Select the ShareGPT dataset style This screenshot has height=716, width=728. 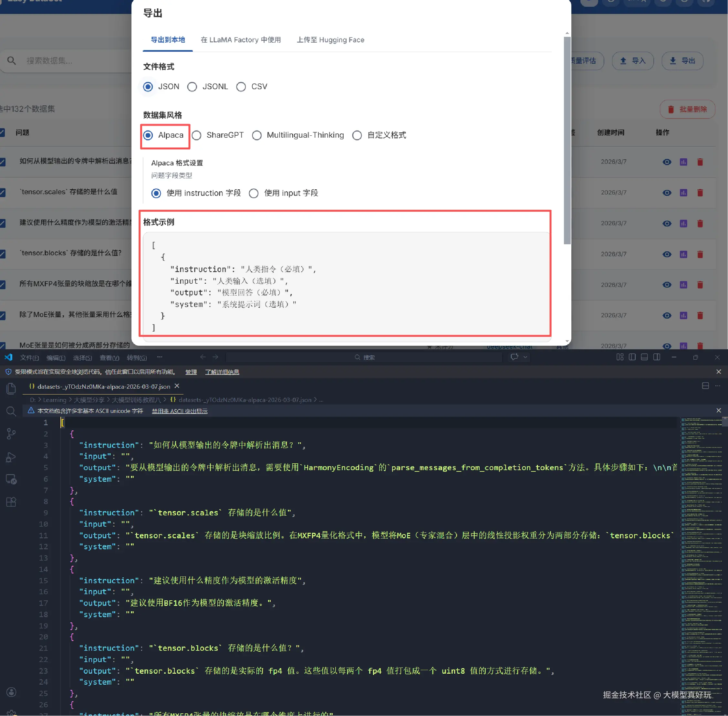point(197,135)
